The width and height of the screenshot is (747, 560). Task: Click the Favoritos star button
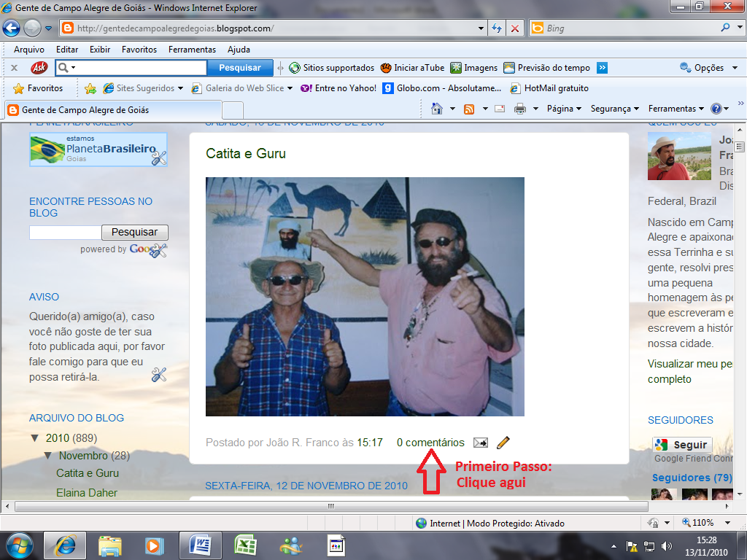pos(38,88)
